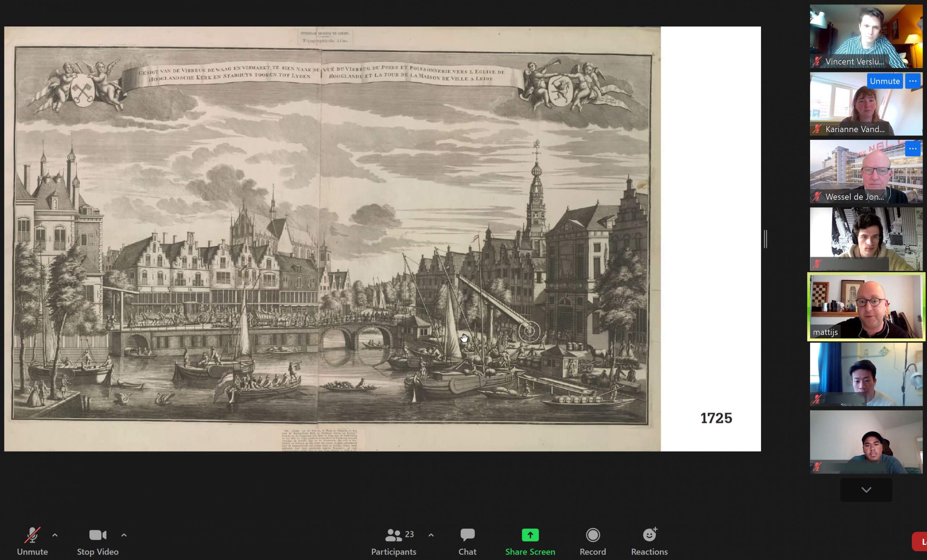Start recording the meeting
This screenshot has width=927, height=560.
[x=592, y=541]
